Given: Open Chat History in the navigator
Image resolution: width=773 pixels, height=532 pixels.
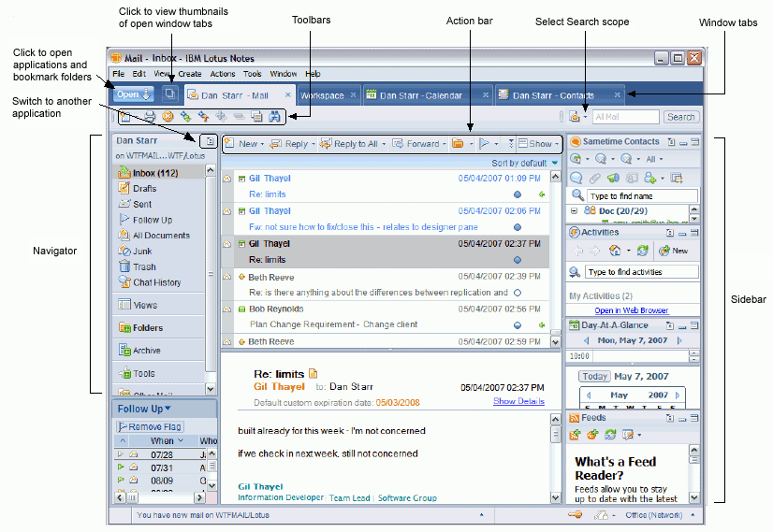Looking at the screenshot, I should click(x=156, y=282).
